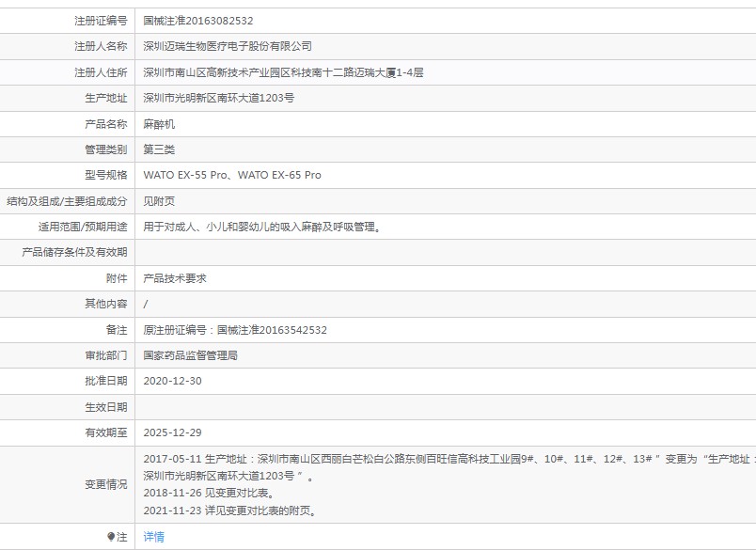756x550 pixels.
Task: Select the 2017-05-11 change record line
Action: [x=449, y=459]
